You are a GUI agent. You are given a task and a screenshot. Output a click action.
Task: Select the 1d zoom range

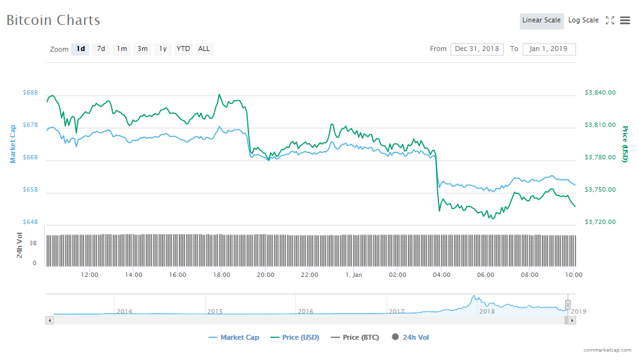[x=80, y=49]
